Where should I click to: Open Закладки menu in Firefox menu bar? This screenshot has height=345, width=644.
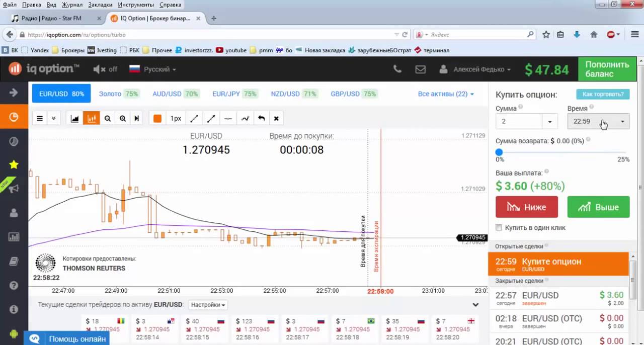pos(100,5)
